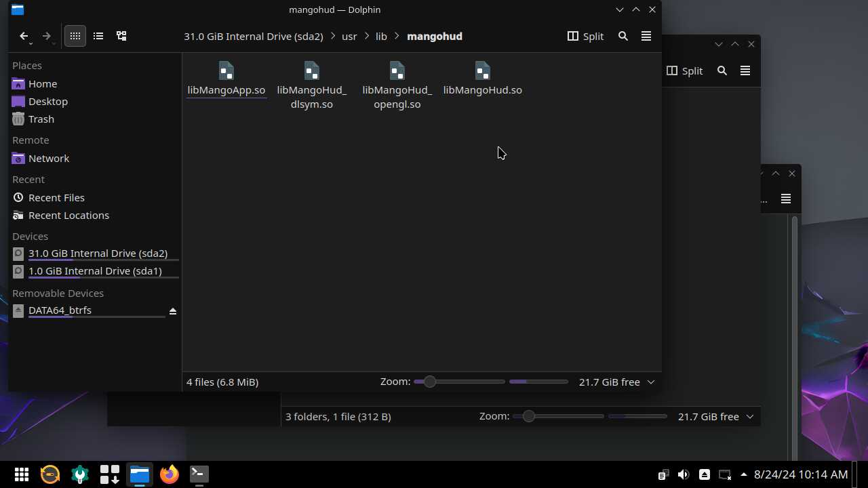The height and width of the screenshot is (488, 868).
Task: Click the '4 files (6.8 MiB)' status text
Action: click(222, 382)
